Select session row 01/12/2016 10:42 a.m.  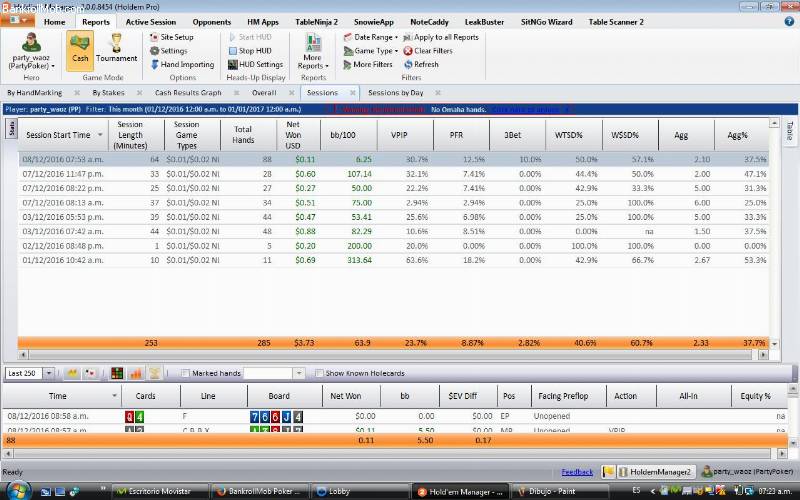pyautogui.click(x=393, y=260)
